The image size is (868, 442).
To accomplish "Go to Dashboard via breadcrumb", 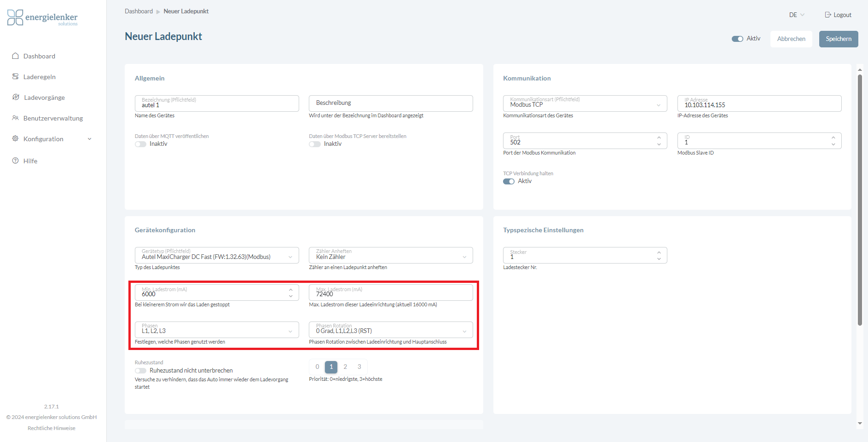I will click(139, 11).
